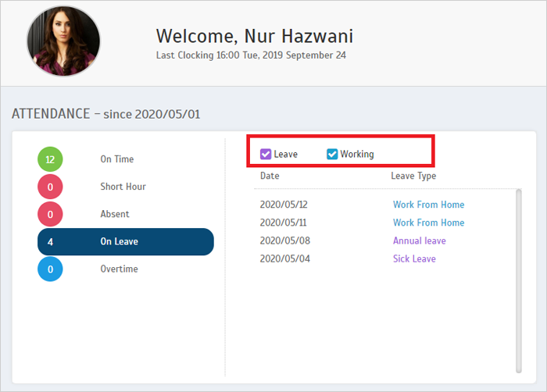The width and height of the screenshot is (547, 392).
Task: Uncheck the Leave checkbox
Action: pos(266,154)
